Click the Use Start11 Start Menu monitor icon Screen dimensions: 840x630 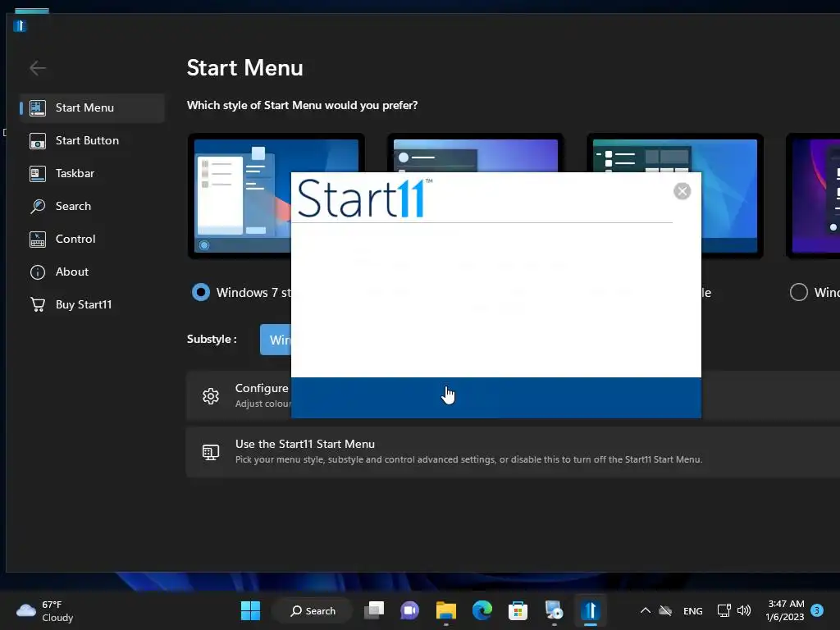pos(211,452)
